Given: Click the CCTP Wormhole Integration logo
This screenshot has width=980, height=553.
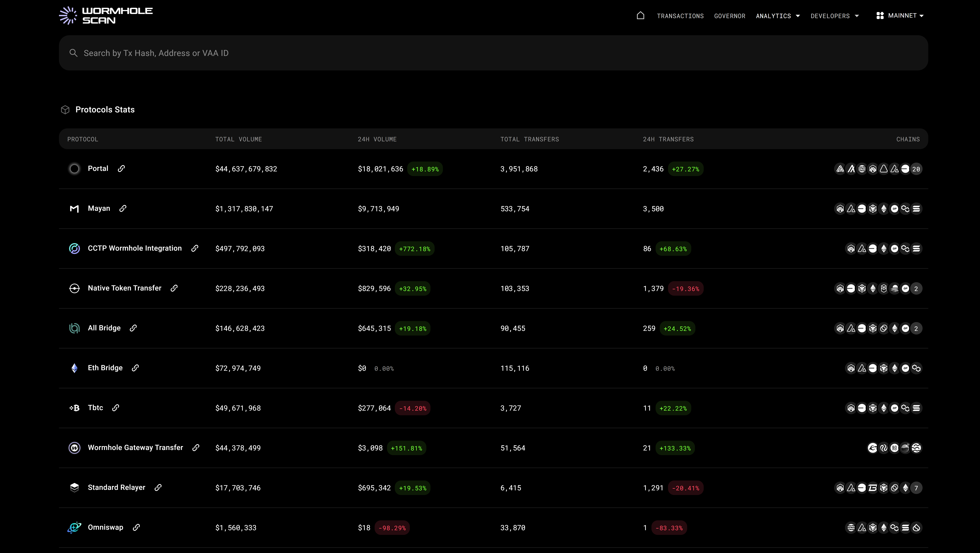Looking at the screenshot, I should [75, 249].
